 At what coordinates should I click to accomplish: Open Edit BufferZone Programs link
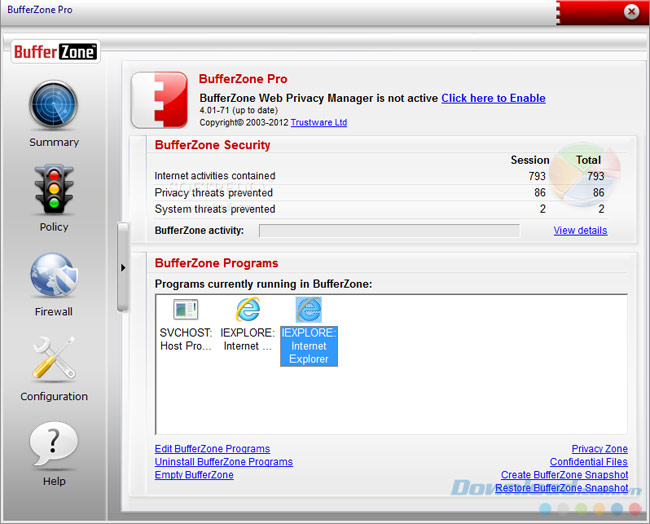212,449
